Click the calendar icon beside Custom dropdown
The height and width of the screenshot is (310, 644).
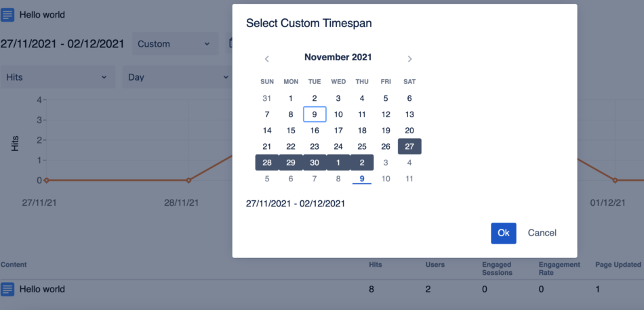[x=230, y=43]
